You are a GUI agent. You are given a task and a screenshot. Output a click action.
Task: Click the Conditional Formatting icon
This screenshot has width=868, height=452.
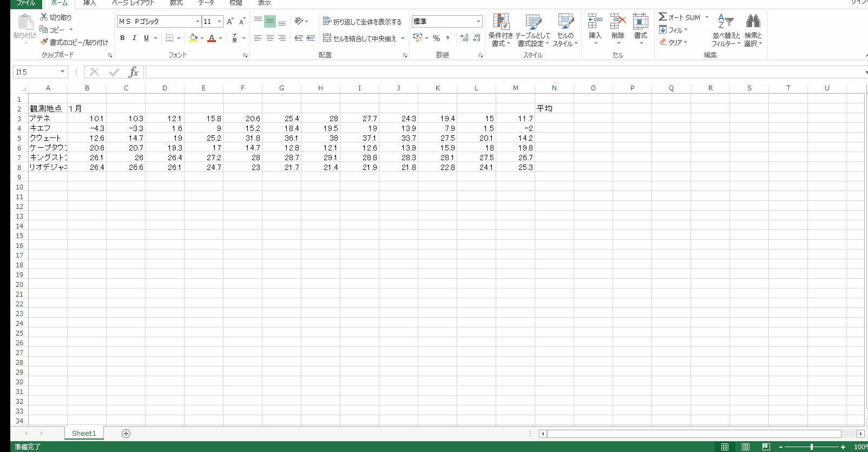click(501, 23)
